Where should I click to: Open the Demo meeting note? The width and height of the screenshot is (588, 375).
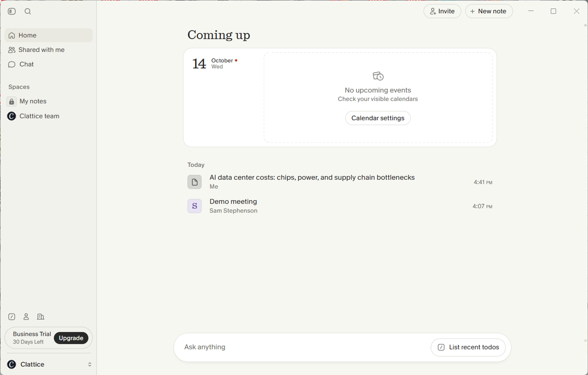tap(340, 206)
